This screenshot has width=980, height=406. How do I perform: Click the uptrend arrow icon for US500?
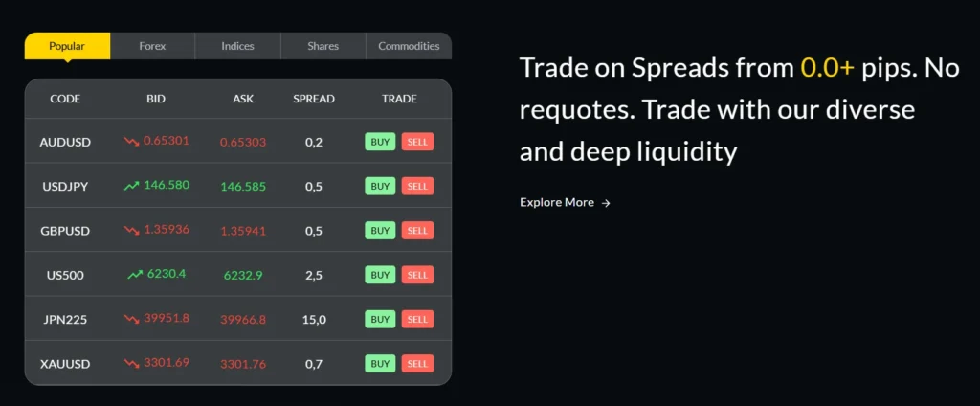point(135,274)
